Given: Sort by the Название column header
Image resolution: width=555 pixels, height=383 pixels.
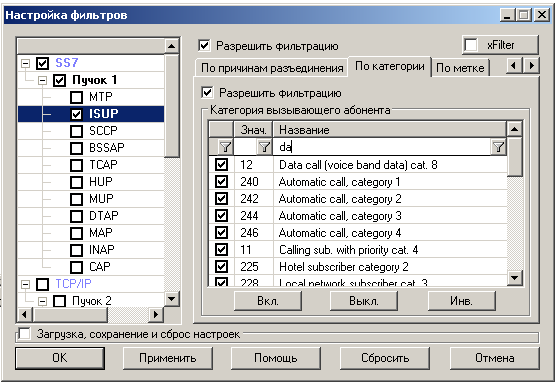Looking at the screenshot, I should tap(389, 130).
